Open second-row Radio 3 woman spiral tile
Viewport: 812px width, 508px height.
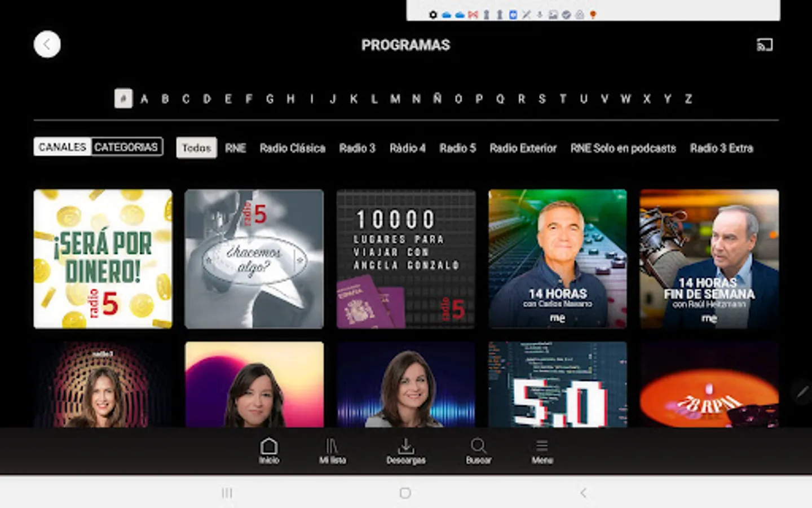[103, 384]
